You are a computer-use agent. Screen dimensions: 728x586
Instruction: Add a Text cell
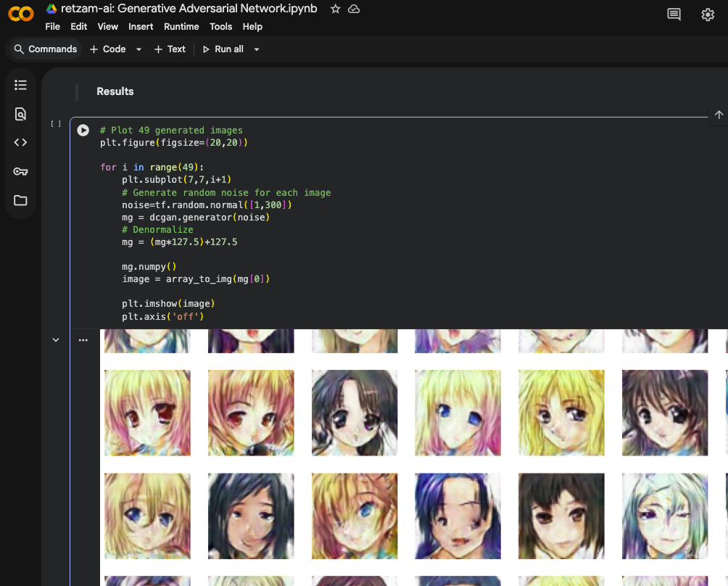170,49
